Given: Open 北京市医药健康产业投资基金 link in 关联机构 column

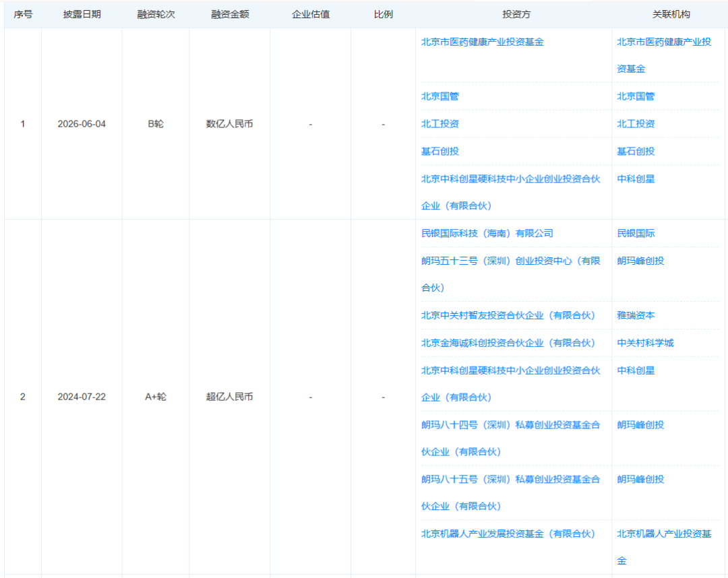Looking at the screenshot, I should pos(664,55).
